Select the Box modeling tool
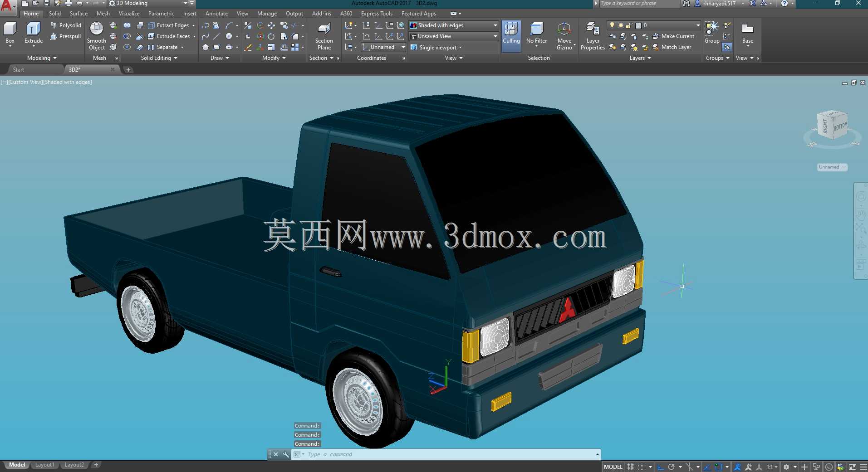This screenshot has width=868, height=472. (x=10, y=34)
